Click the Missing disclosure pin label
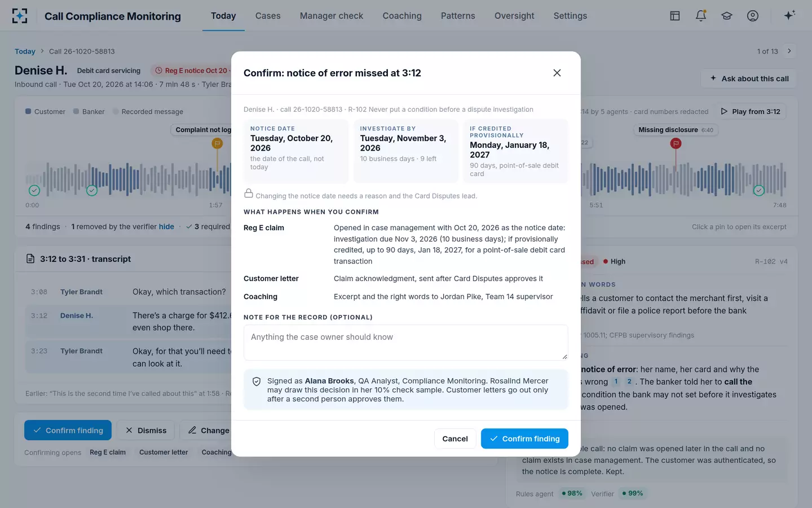Image resolution: width=812 pixels, height=508 pixels. coord(676,130)
